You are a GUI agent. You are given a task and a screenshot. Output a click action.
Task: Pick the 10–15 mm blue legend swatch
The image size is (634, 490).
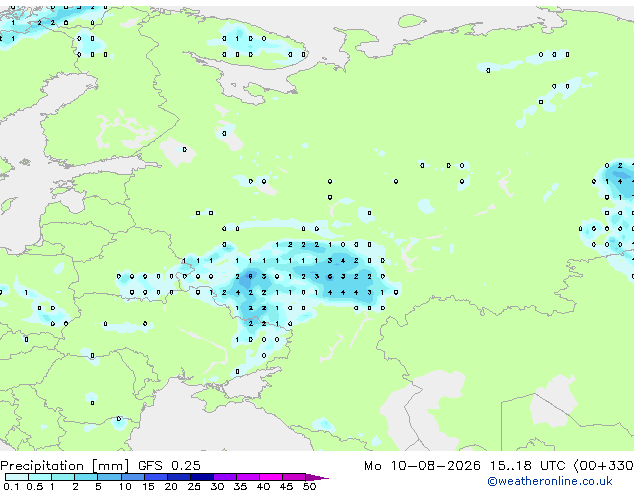point(132,477)
